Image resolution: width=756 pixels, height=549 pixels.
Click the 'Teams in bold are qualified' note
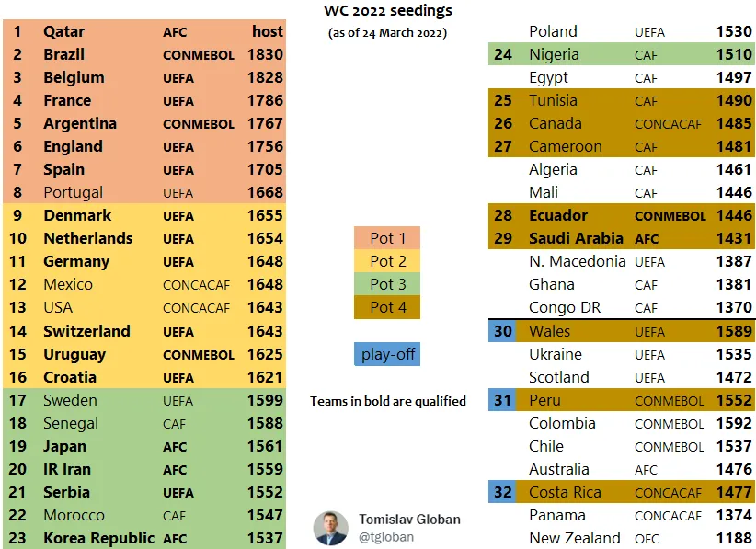[x=387, y=401]
